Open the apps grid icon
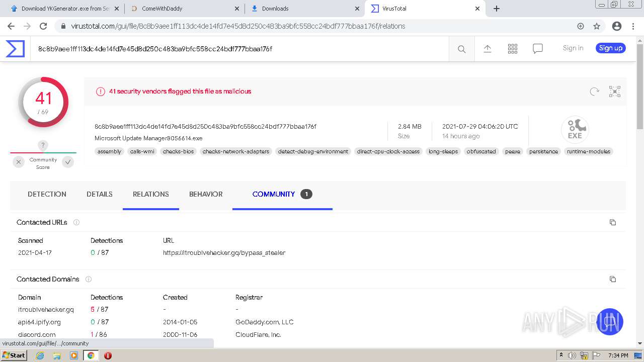 click(513, 48)
